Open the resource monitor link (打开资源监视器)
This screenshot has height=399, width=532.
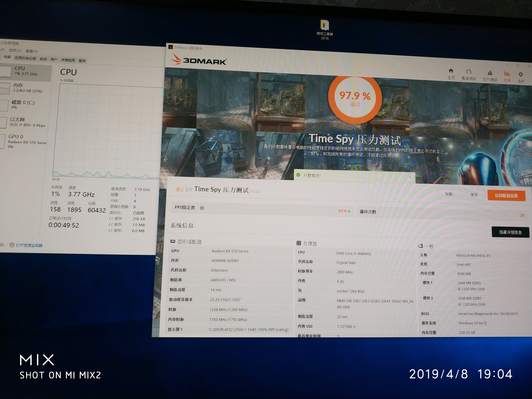(29, 245)
